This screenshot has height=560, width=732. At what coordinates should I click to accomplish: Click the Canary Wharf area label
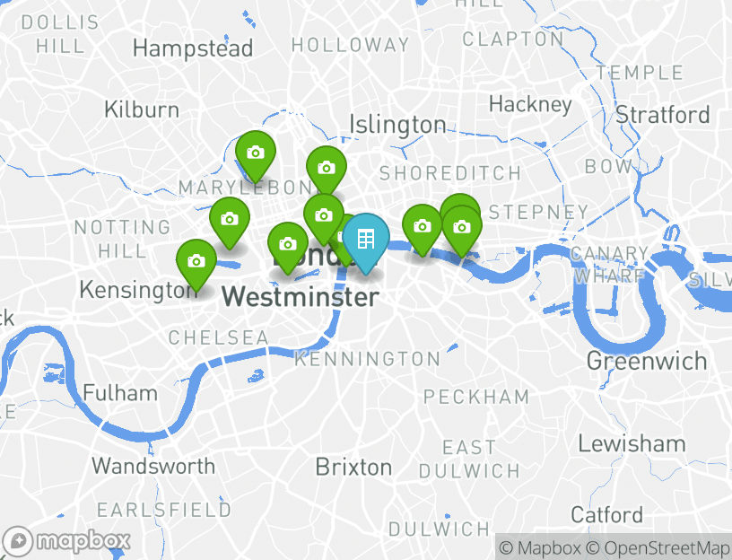610,265
